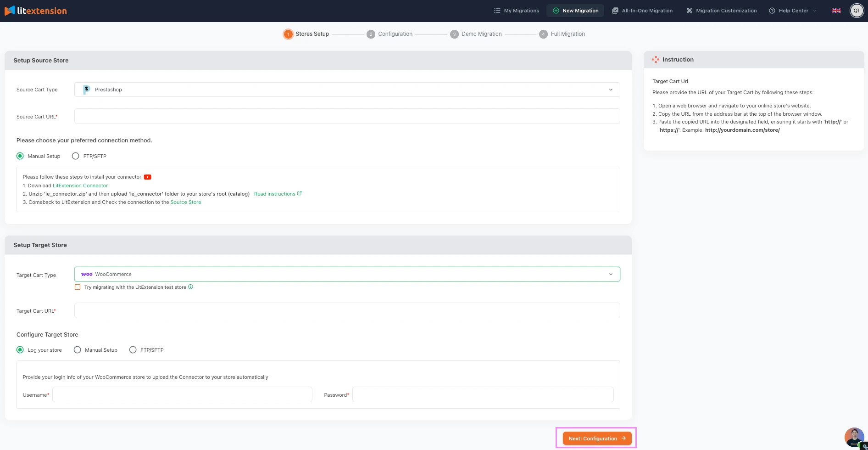Click the Prestashop logo icon

[x=86, y=90]
